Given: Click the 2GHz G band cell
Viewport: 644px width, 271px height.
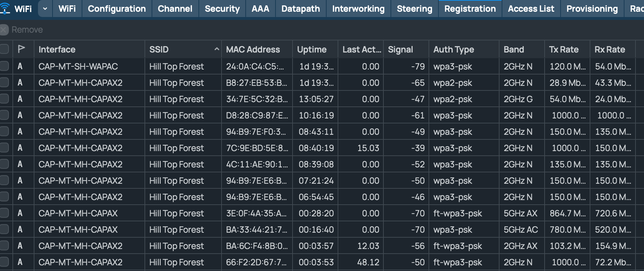Looking at the screenshot, I should (522, 99).
